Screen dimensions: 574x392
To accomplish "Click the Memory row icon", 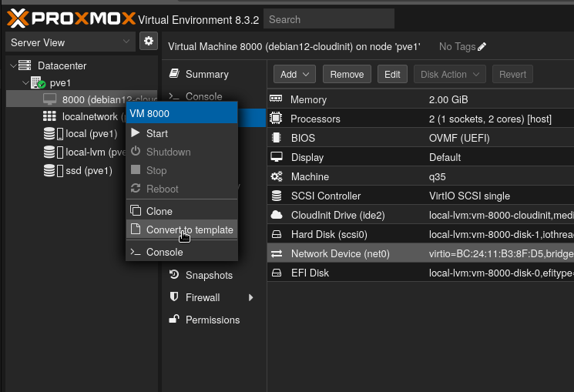I will coord(276,99).
